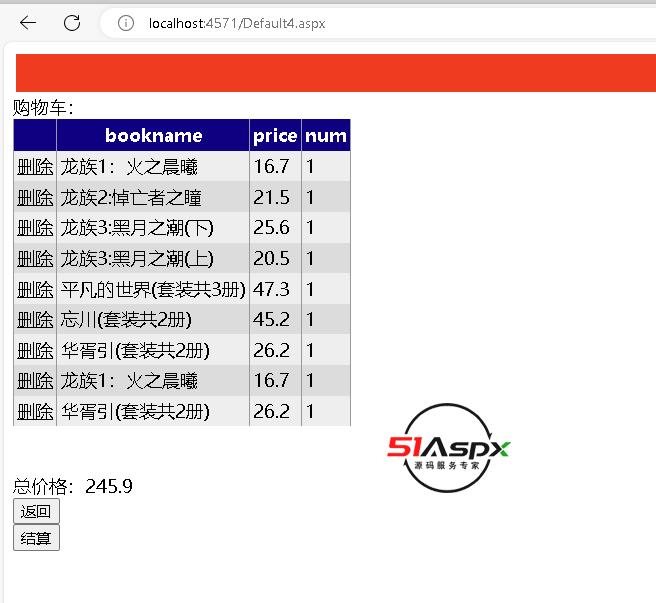This screenshot has width=656, height=603.
Task: Click the 结算 checkout button
Action: tap(36, 538)
